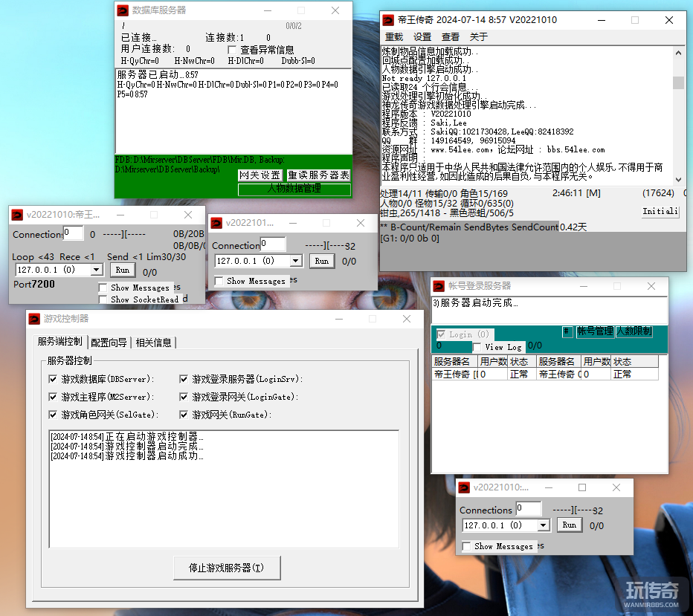The image size is (693, 616).
Task: Open IP dropdown in middle gate window
Action: coord(296,261)
